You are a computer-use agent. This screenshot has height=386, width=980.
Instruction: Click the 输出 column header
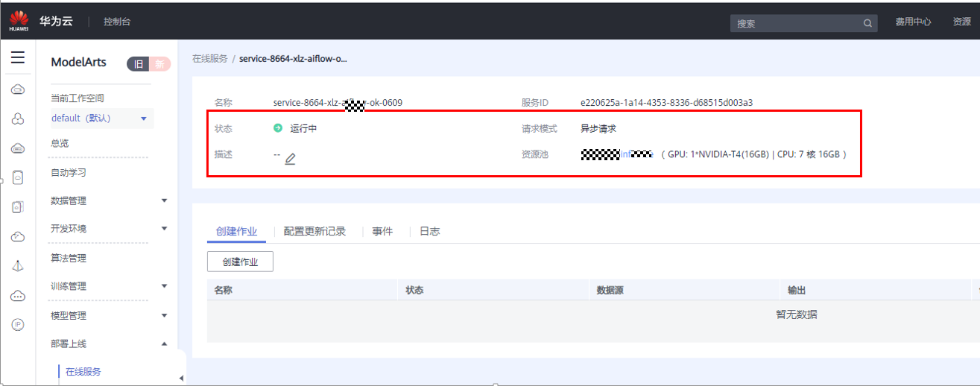[797, 290]
